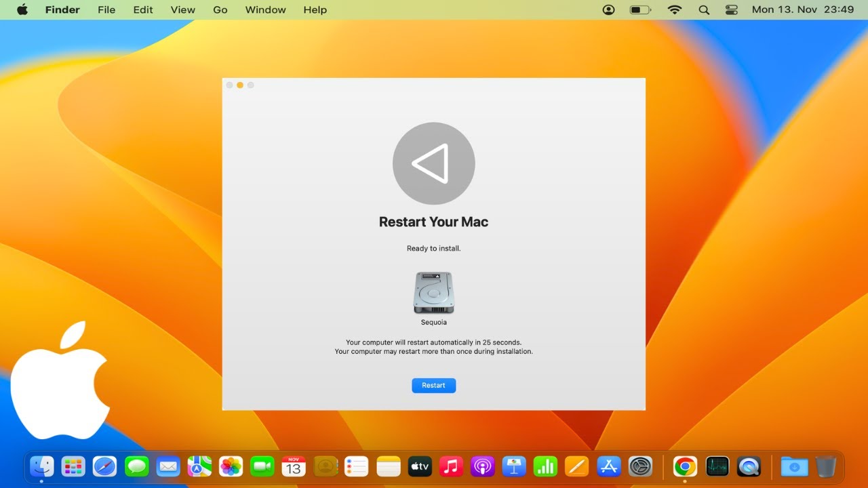Open the Go menu
Screen dimensions: 868x488
tap(220, 9)
